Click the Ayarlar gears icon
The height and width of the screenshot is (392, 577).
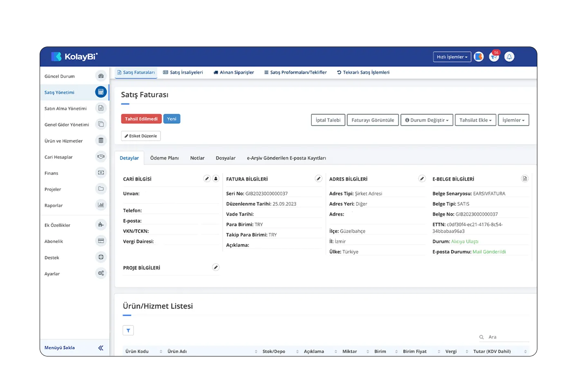click(101, 273)
